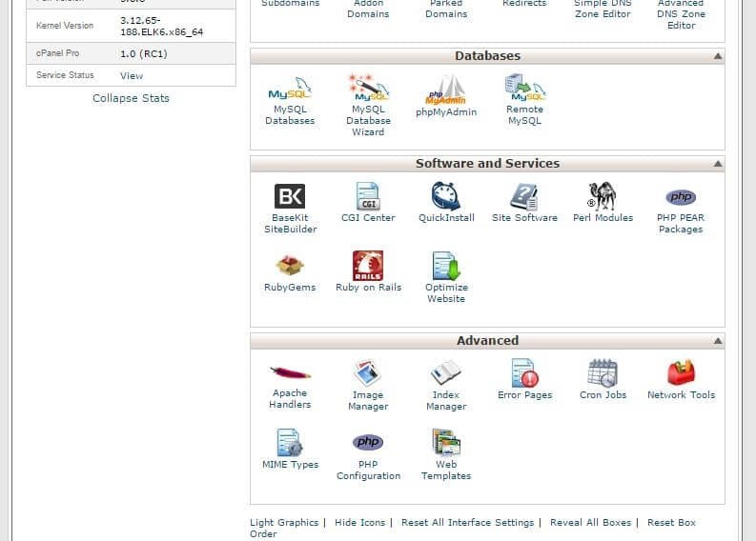Collapse the Advanced section arrow
Viewport: 756px width, 541px height.
click(718, 341)
